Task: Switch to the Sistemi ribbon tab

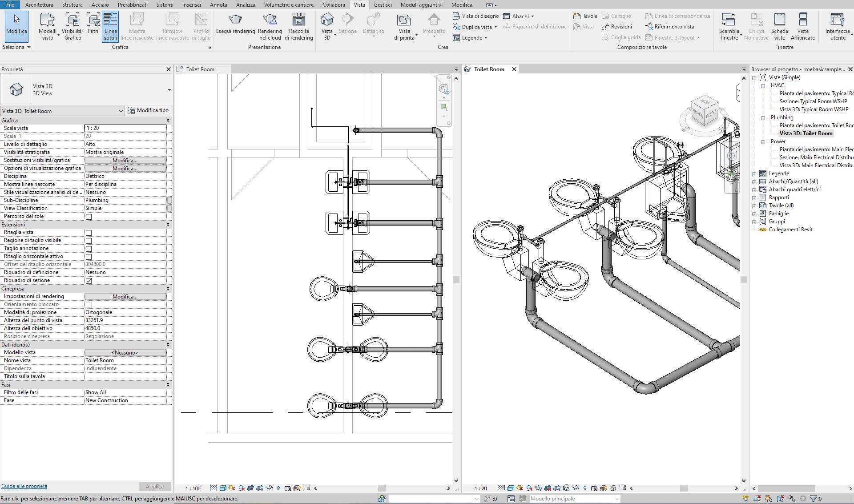Action: [165, 5]
